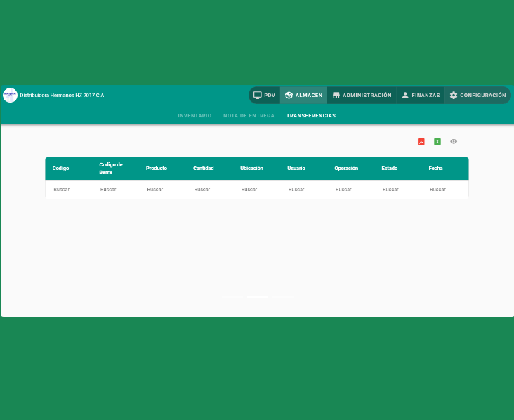Switch to the Inventario tab
514x420 pixels.
(x=195, y=115)
